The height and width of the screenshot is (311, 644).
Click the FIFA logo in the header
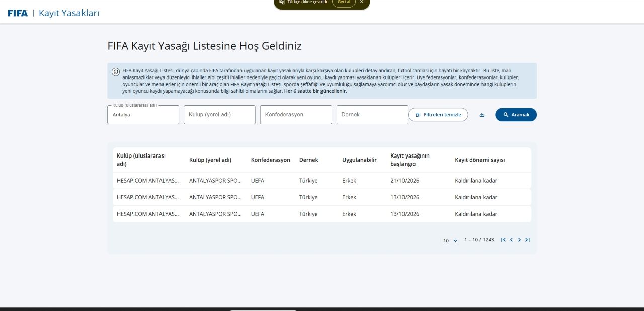coord(18,13)
